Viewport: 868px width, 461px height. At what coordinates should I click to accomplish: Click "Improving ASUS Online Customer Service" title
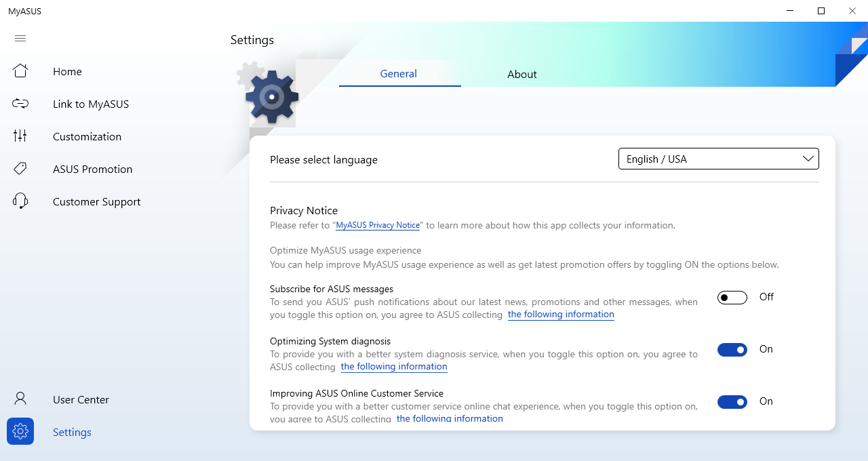[x=357, y=393]
